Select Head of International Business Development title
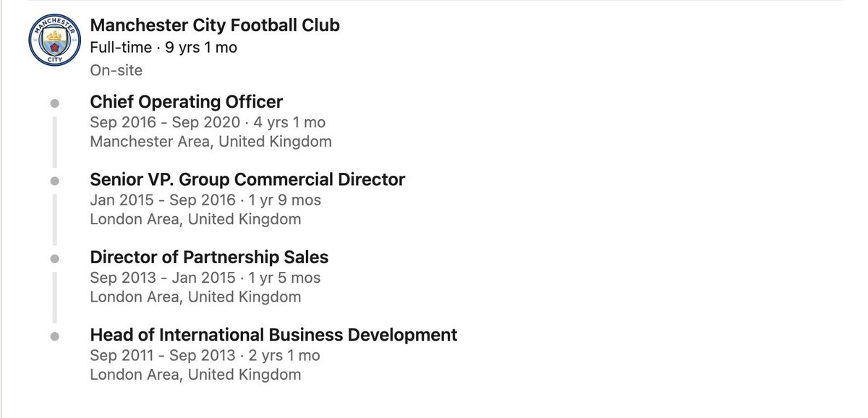868x418 pixels. tap(273, 335)
